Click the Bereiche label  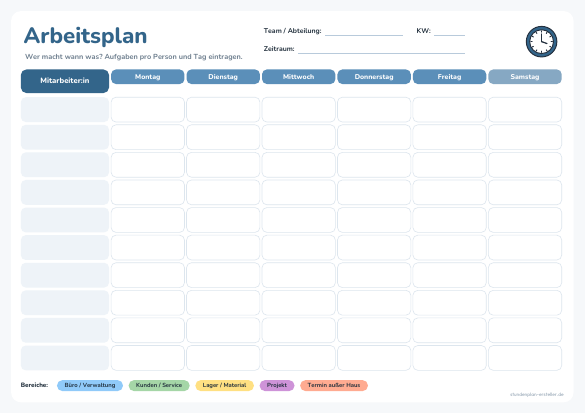[x=34, y=385]
